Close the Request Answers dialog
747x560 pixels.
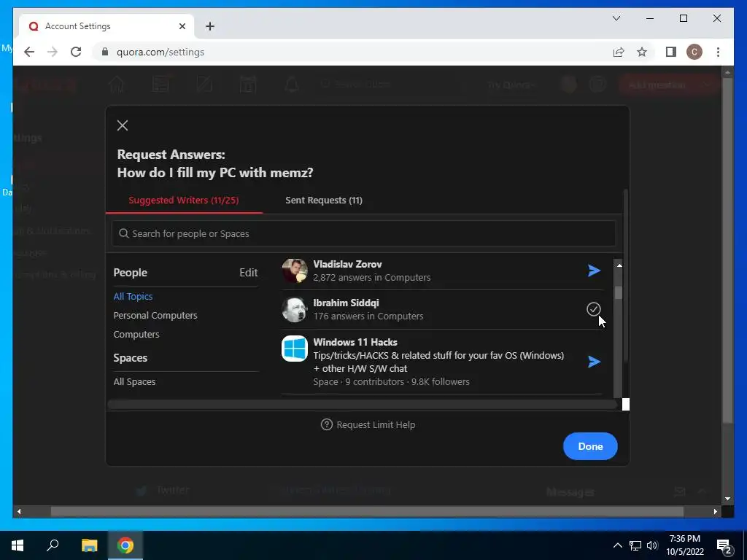pyautogui.click(x=123, y=125)
